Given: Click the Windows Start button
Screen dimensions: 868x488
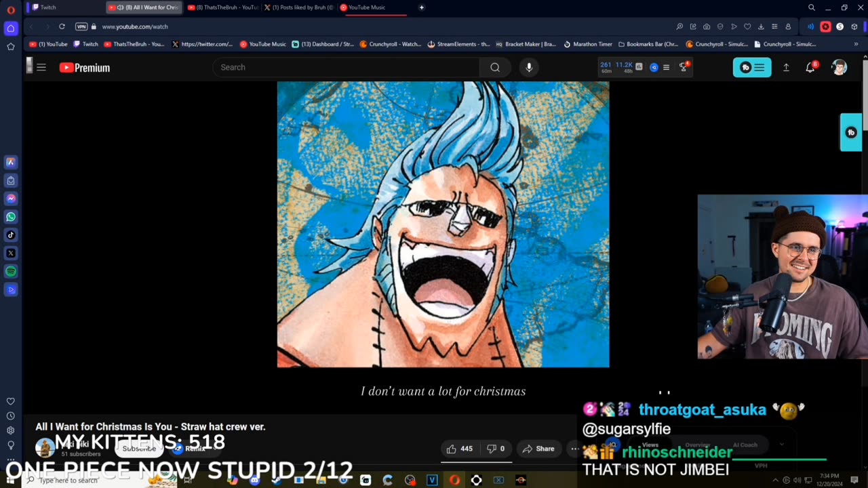Looking at the screenshot, I should point(10,480).
